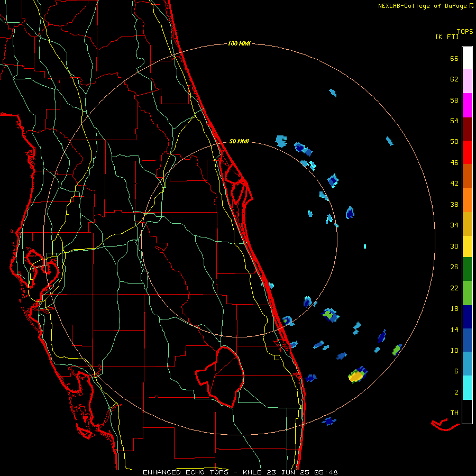476x476 pixels.
Task: Select the dark orange legend band
Action: click(x=467, y=176)
